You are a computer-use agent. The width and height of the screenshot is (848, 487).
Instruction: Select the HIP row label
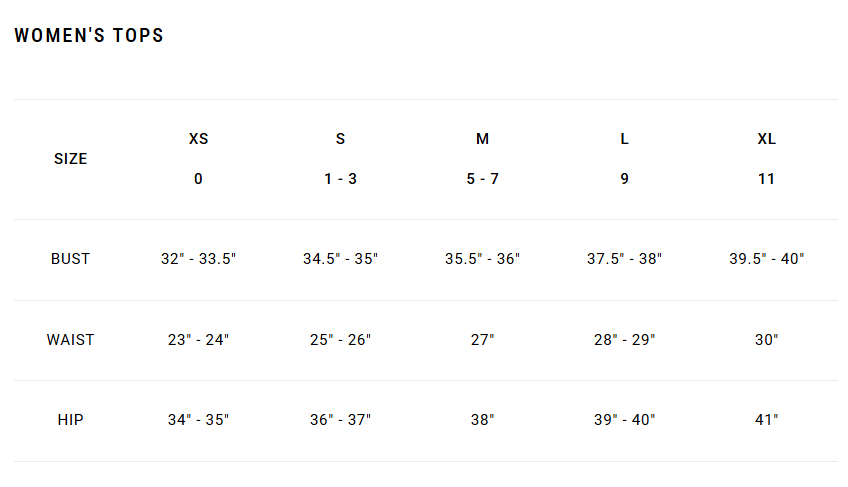point(70,420)
